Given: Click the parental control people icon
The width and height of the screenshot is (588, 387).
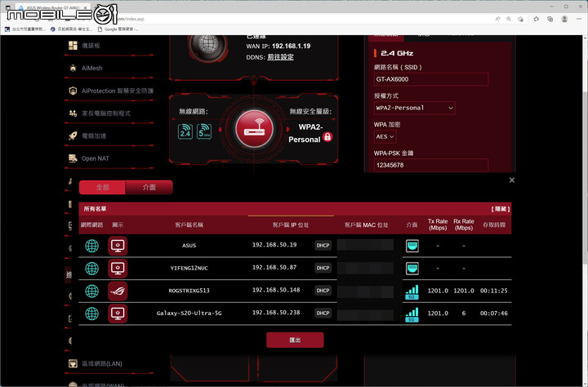Looking at the screenshot, I should coord(73,113).
